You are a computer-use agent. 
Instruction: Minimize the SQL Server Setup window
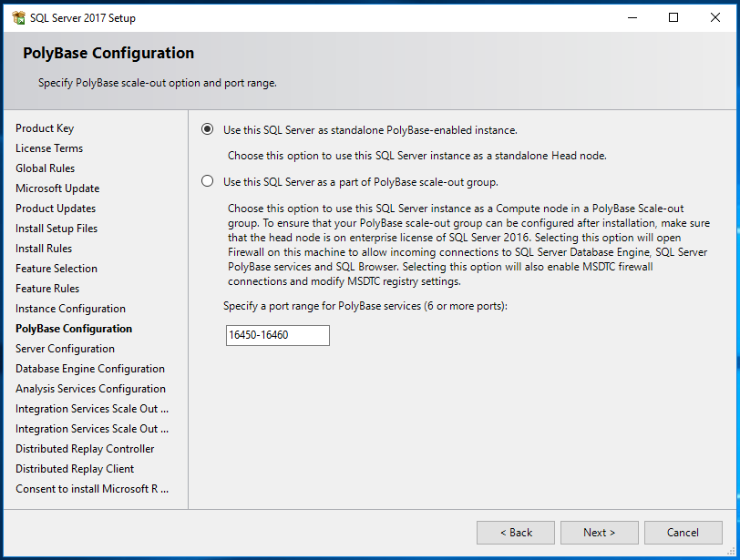click(x=632, y=17)
